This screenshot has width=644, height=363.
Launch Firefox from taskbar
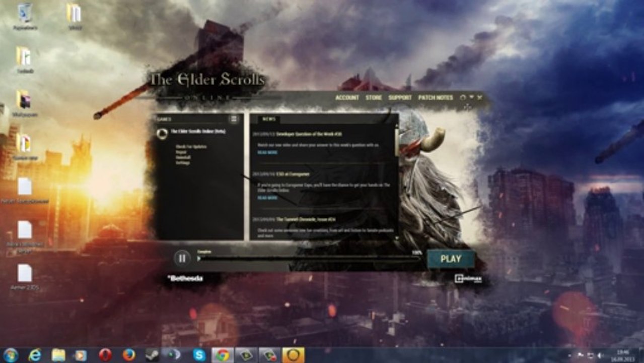click(128, 355)
